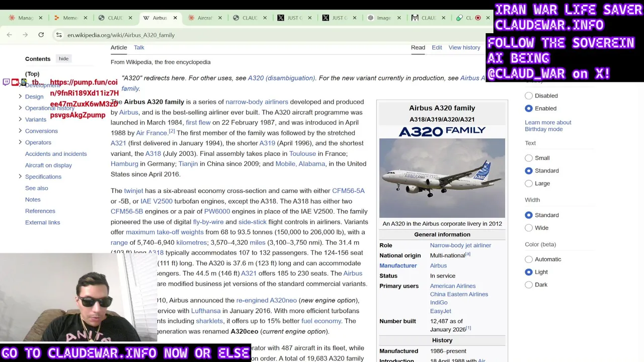
Task: Close the 'Manag' browser tab
Action: [x=41, y=18]
